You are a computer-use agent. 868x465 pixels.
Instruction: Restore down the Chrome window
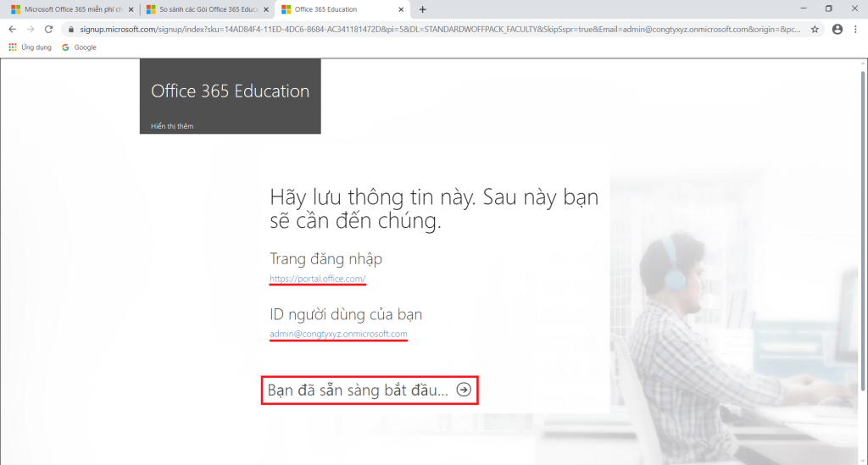(x=829, y=8)
